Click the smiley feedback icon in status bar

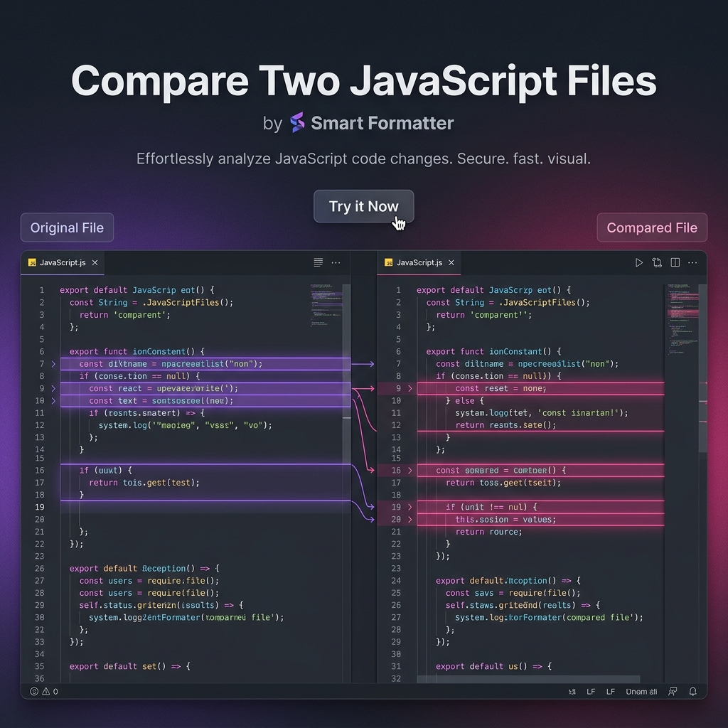(34, 691)
